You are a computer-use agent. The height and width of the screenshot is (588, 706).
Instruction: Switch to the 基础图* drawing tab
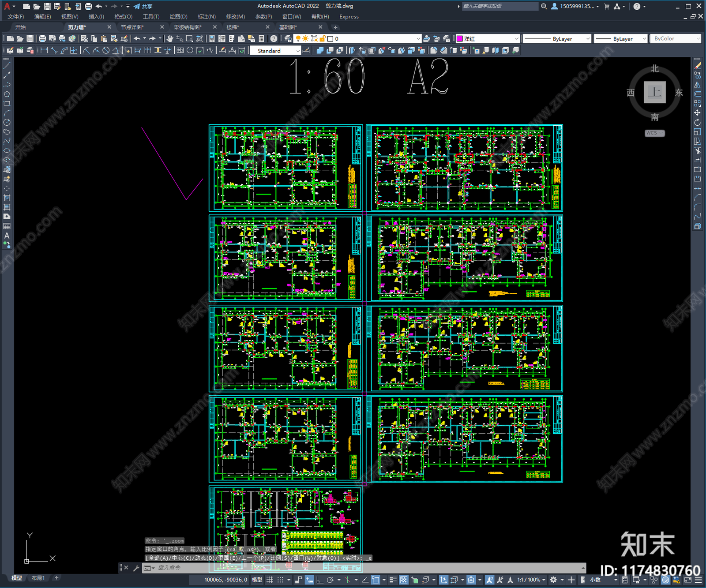288,27
